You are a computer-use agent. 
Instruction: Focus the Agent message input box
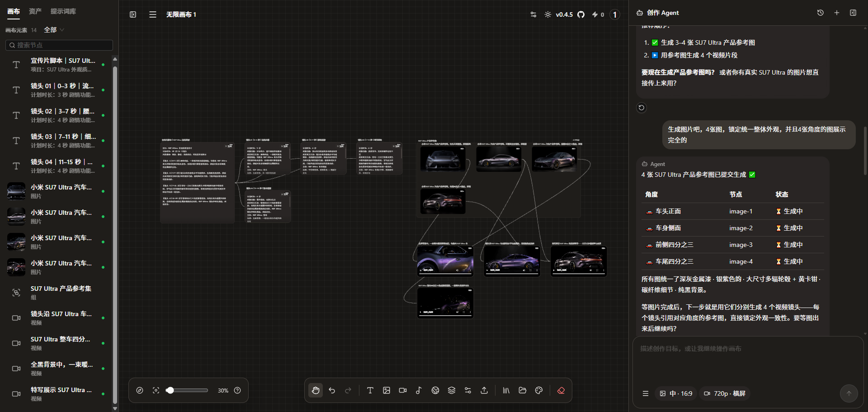pos(748,360)
